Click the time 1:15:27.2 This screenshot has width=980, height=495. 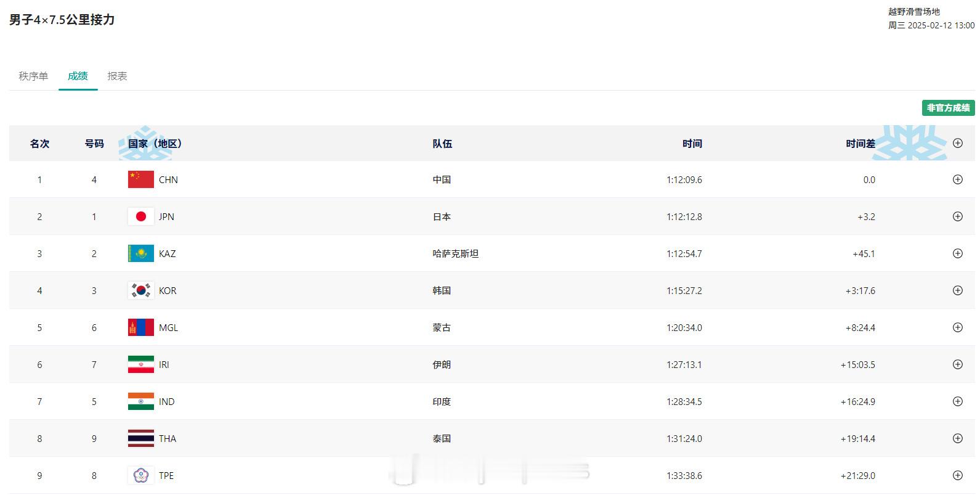(x=684, y=291)
